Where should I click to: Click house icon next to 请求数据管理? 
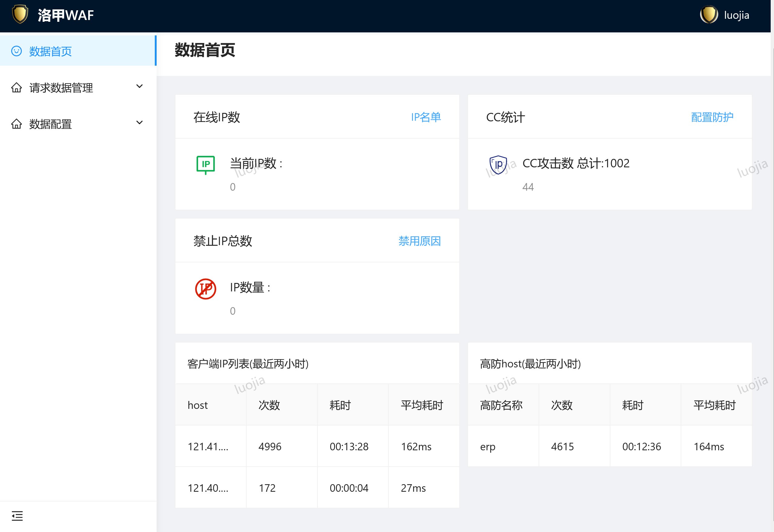(16, 88)
